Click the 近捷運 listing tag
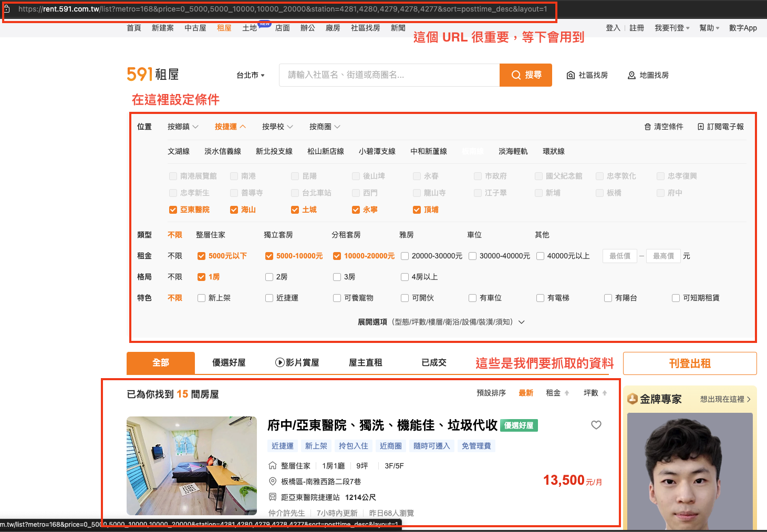 tap(283, 446)
